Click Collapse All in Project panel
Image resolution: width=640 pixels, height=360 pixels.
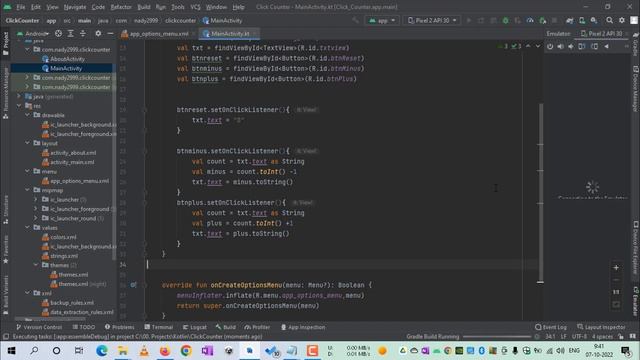pyautogui.click(x=82, y=33)
